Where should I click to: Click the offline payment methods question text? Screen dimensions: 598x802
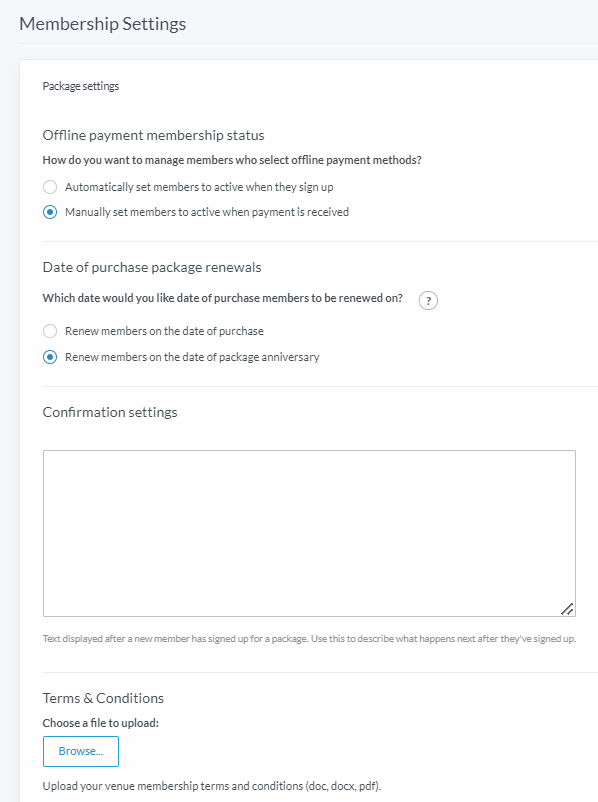(x=232, y=160)
